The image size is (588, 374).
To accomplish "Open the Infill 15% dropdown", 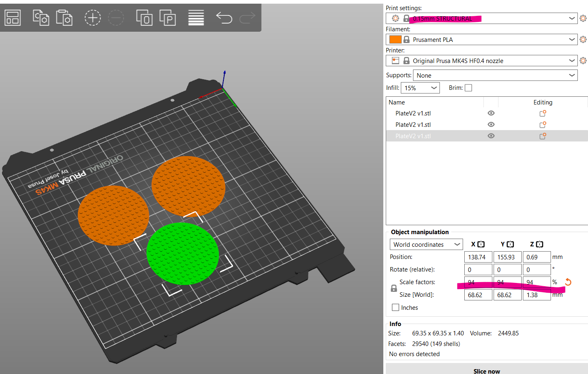I will click(420, 88).
